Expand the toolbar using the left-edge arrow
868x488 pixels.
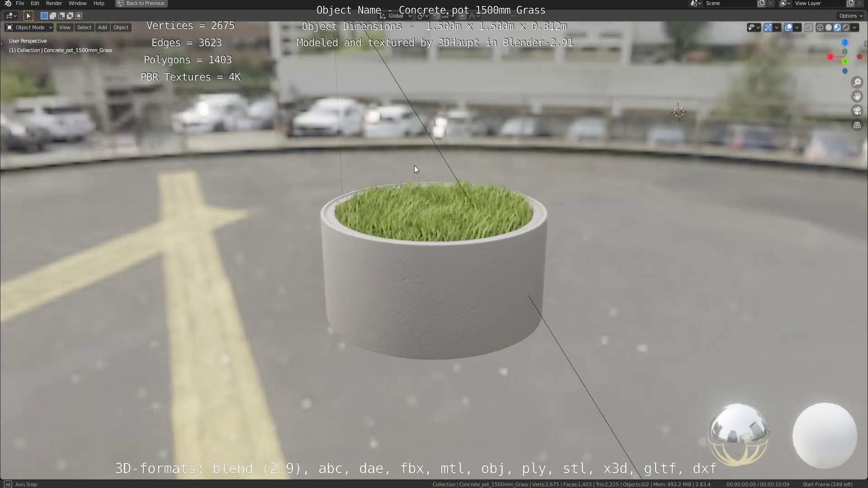pyautogui.click(x=2, y=43)
